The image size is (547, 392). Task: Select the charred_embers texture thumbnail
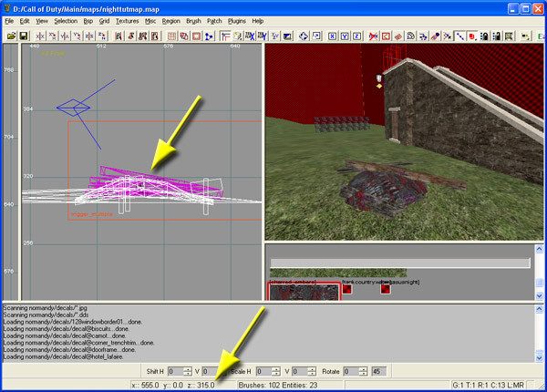coord(304,292)
